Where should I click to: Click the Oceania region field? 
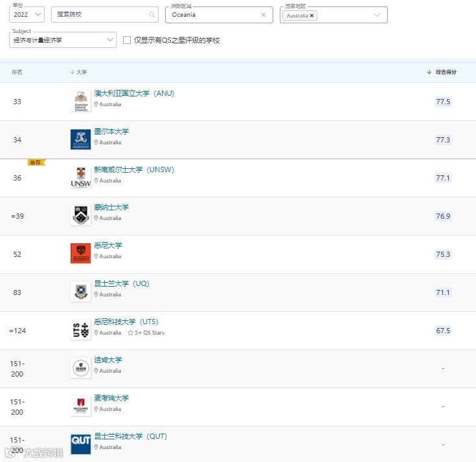[219, 15]
